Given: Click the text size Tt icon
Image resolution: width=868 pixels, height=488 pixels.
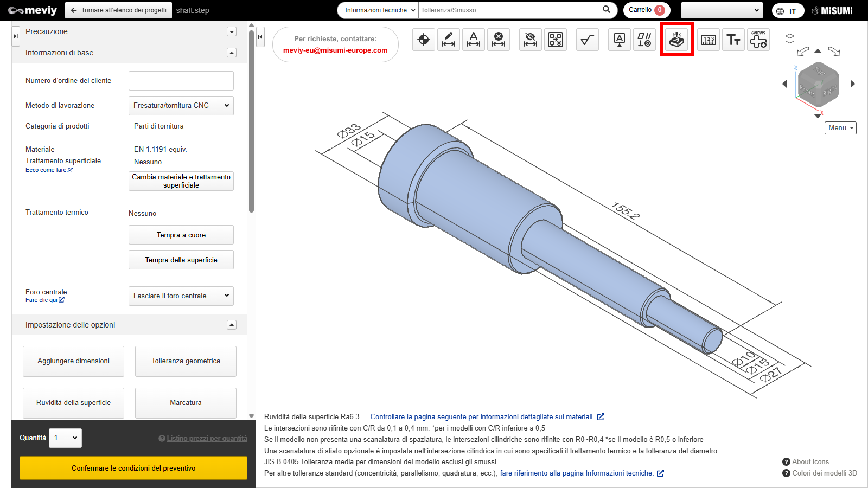Looking at the screenshot, I should (x=733, y=40).
